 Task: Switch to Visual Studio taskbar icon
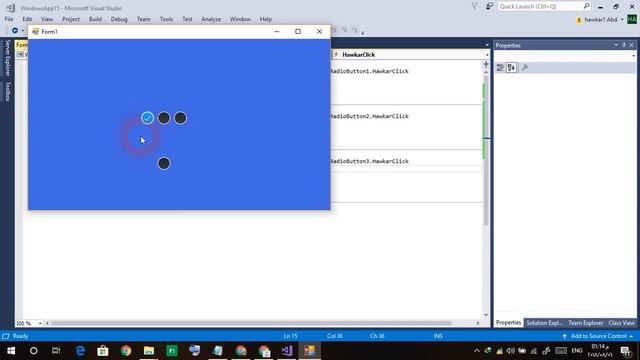pos(287,351)
